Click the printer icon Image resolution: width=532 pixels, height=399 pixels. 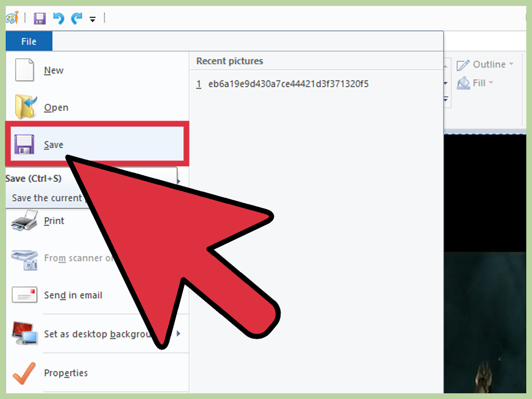pos(24,220)
